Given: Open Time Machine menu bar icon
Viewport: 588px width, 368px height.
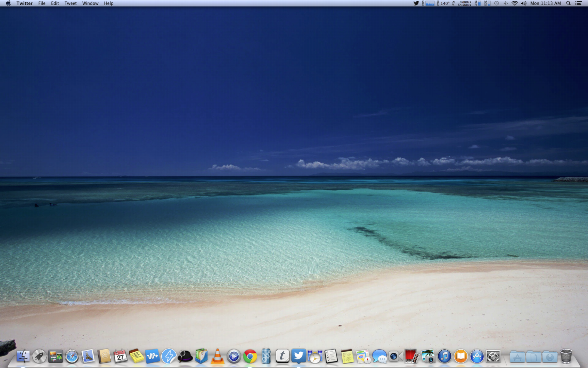Looking at the screenshot, I should point(496,3).
